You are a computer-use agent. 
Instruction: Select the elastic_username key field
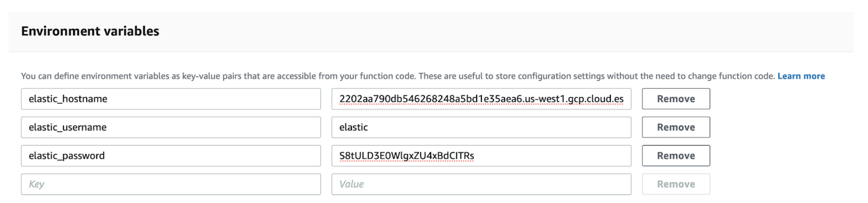(171, 127)
